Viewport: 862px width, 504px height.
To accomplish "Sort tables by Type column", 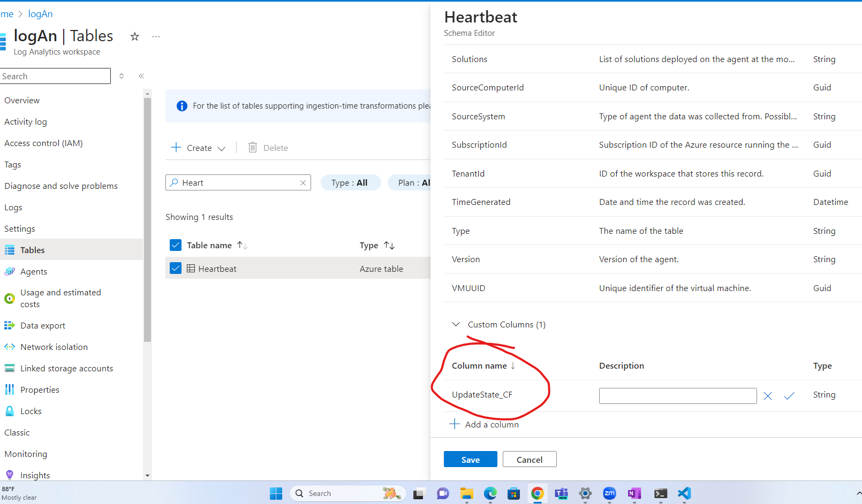I will tap(377, 245).
